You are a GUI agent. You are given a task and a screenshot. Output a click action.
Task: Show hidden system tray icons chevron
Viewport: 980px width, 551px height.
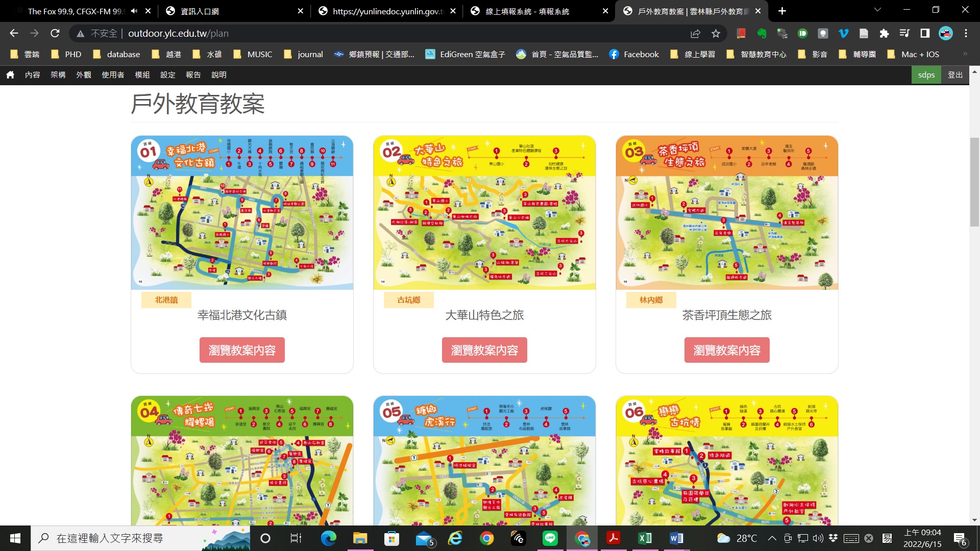pos(772,538)
